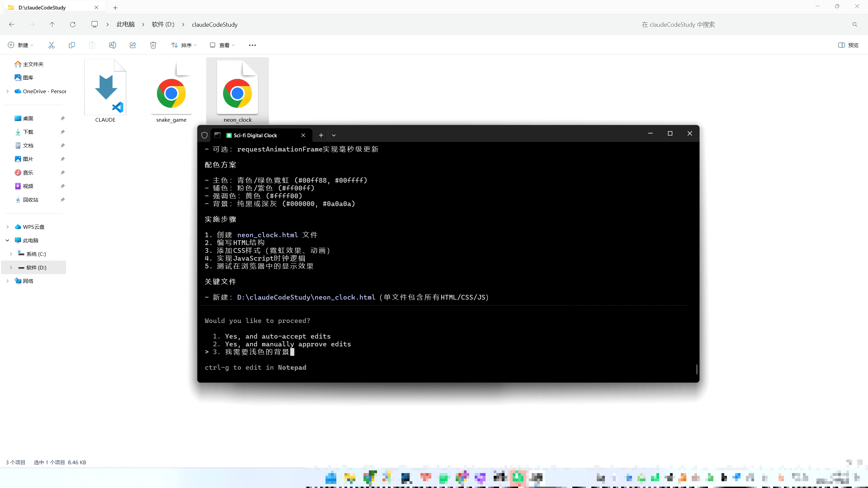Screen dimensions: 868x488
Task: Open terminal tab dropdown chevron
Action: click(334, 135)
